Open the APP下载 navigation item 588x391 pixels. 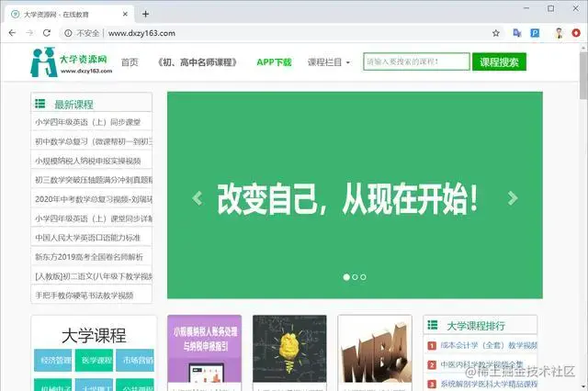click(x=274, y=62)
